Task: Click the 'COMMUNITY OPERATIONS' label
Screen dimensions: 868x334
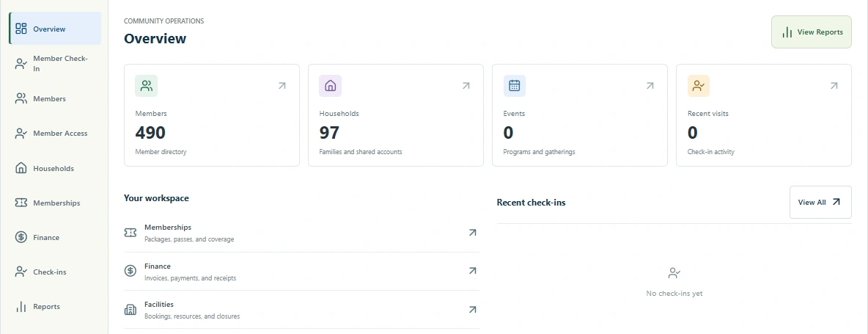Action: [164, 21]
